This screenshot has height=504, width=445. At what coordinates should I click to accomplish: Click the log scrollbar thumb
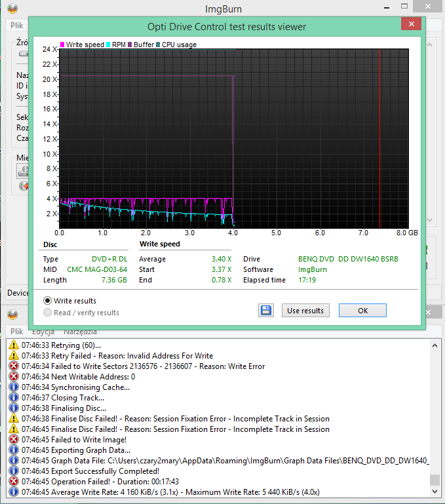coord(435,480)
